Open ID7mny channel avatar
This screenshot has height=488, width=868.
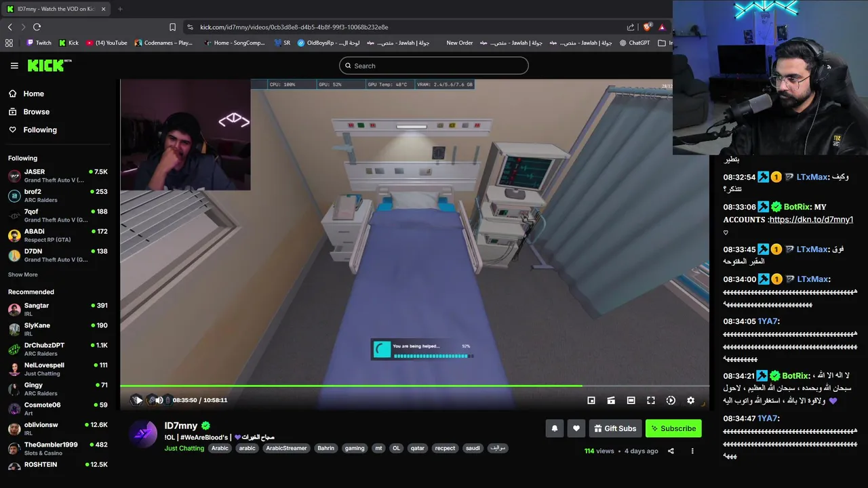pos(143,434)
